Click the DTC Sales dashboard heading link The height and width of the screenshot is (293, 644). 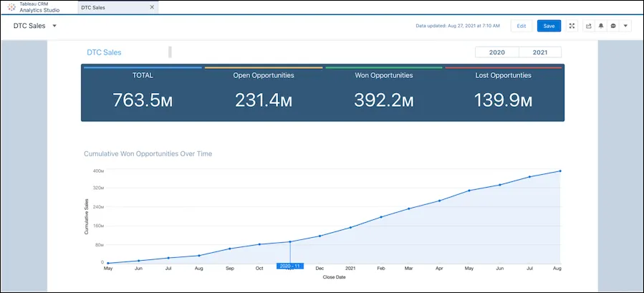(x=104, y=52)
